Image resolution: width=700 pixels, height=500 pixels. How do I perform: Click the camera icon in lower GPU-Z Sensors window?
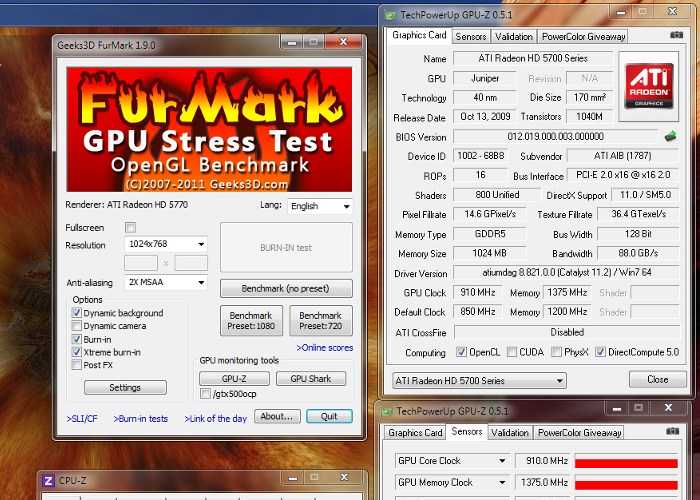click(x=672, y=431)
